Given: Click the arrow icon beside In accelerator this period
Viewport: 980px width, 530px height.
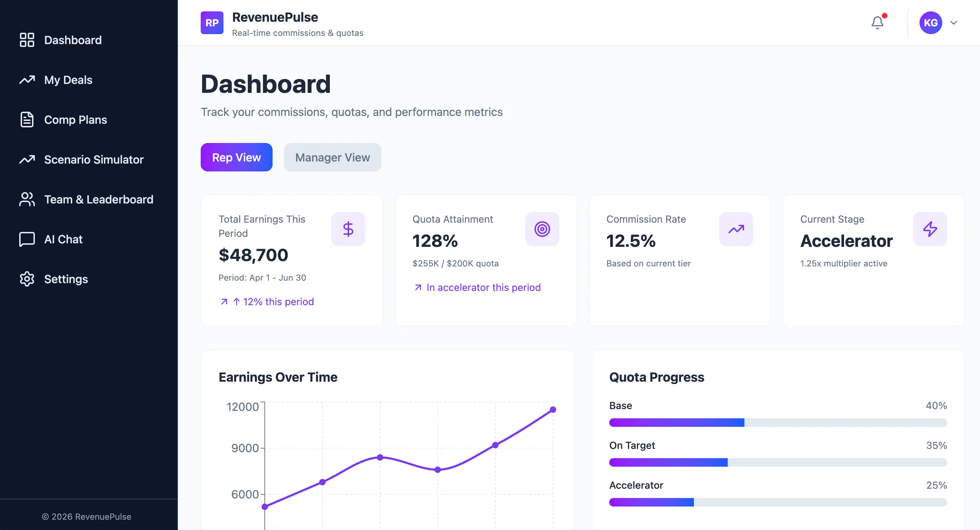Looking at the screenshot, I should pyautogui.click(x=418, y=287).
